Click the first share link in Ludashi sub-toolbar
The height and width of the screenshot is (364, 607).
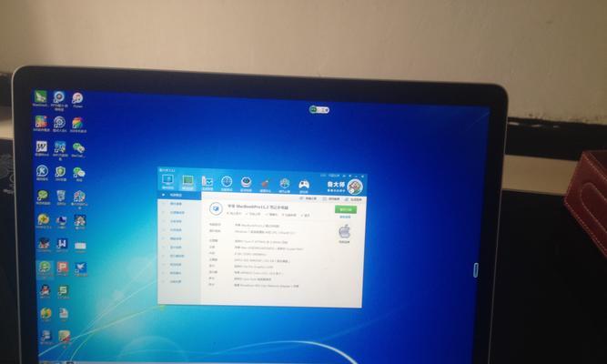tap(309, 198)
